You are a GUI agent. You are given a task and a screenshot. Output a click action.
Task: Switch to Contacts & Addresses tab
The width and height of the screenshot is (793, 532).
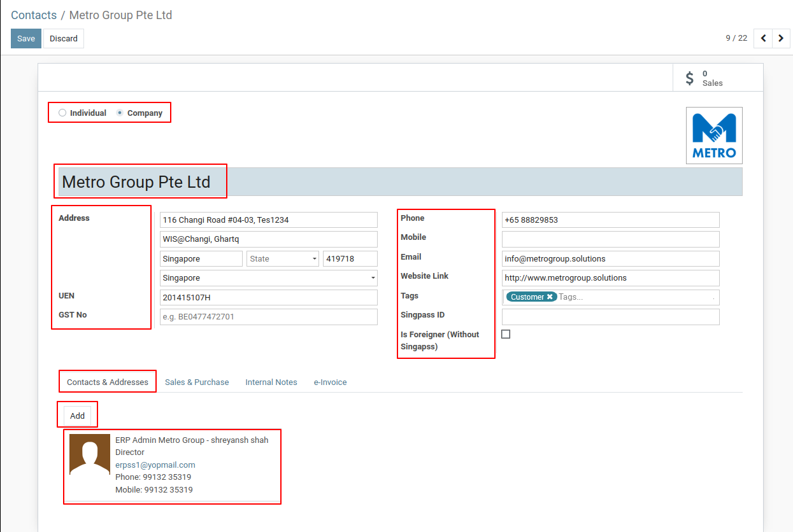click(108, 382)
